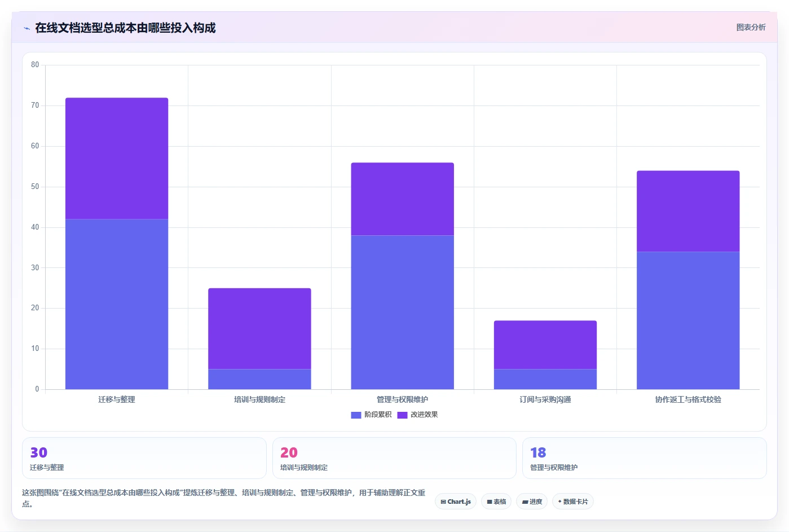The image size is (789, 532).
Task: Click the lightning icon beside the title
Action: tap(27, 28)
